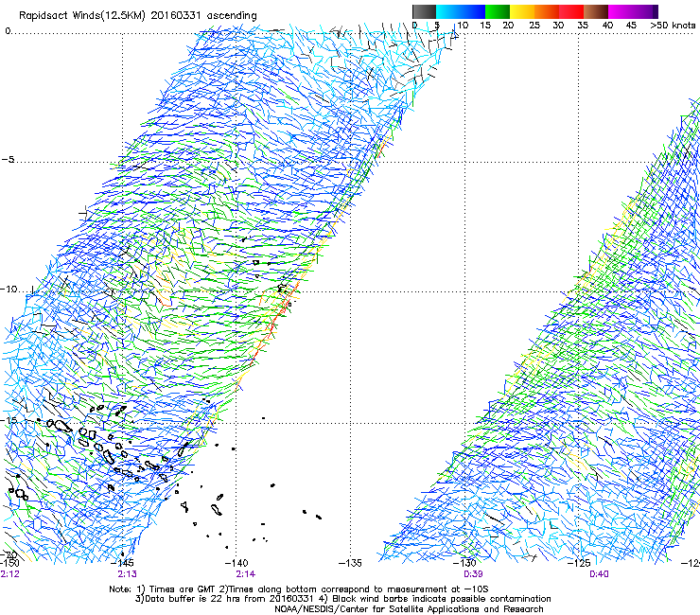
Task: Click the 'Times are GMT' note line
Action: [x=299, y=589]
